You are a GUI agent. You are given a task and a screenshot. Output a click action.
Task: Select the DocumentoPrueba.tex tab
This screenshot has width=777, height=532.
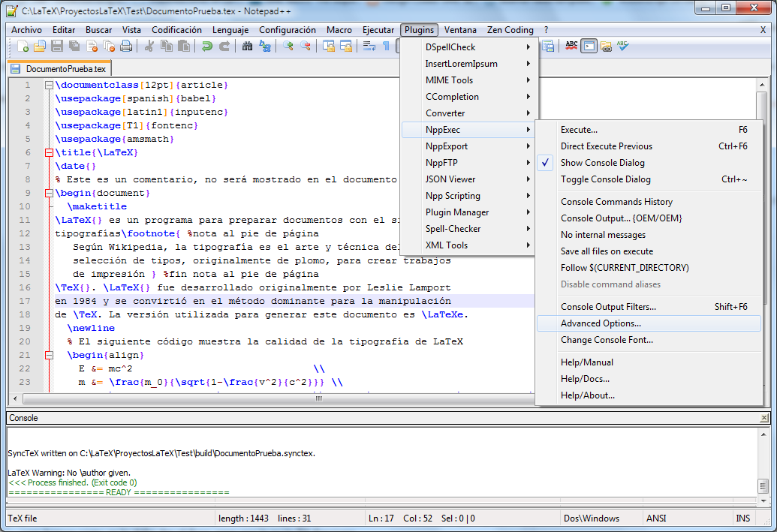59,69
